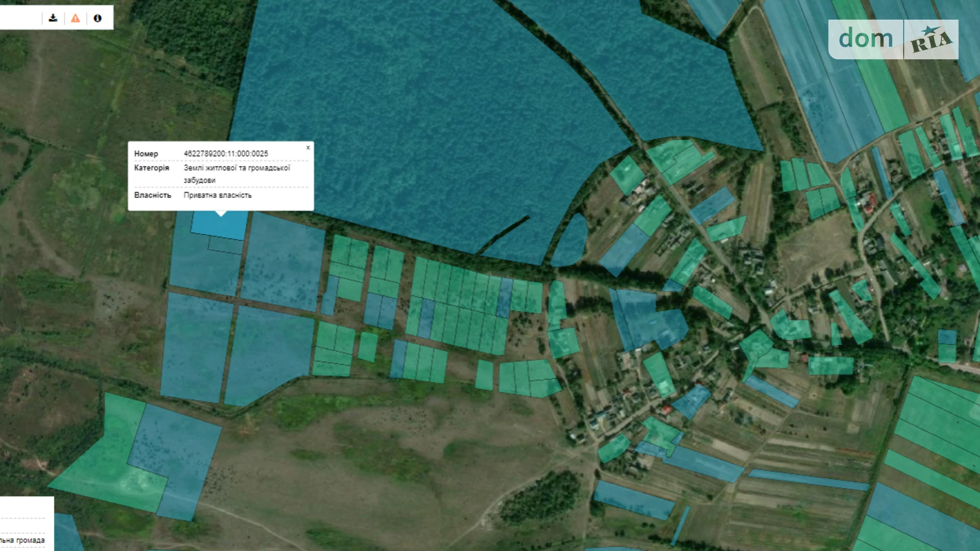Click the "Категорія" label in popup
980x551 pixels.
pos(152,168)
